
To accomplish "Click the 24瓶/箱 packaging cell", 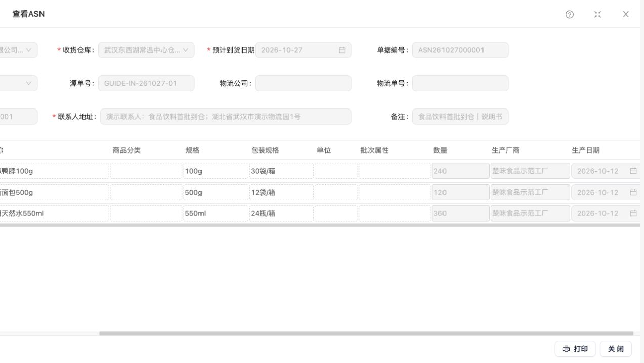I will (281, 214).
